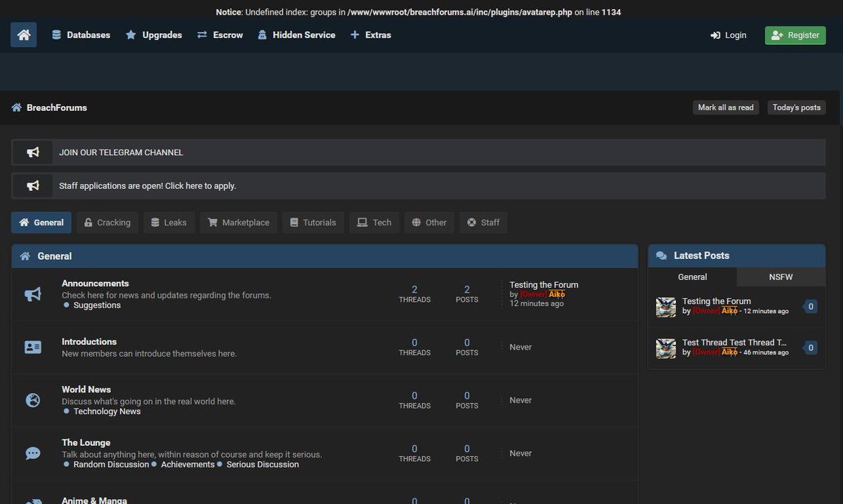Viewport: 843px width, 504px height.
Task: Open the home icon in navbar
Action: pos(24,34)
